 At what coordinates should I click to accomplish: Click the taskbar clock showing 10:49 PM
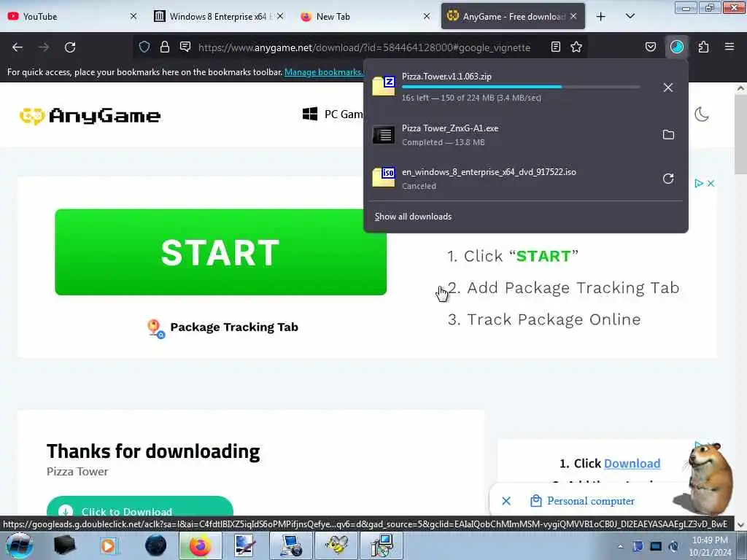click(x=710, y=546)
